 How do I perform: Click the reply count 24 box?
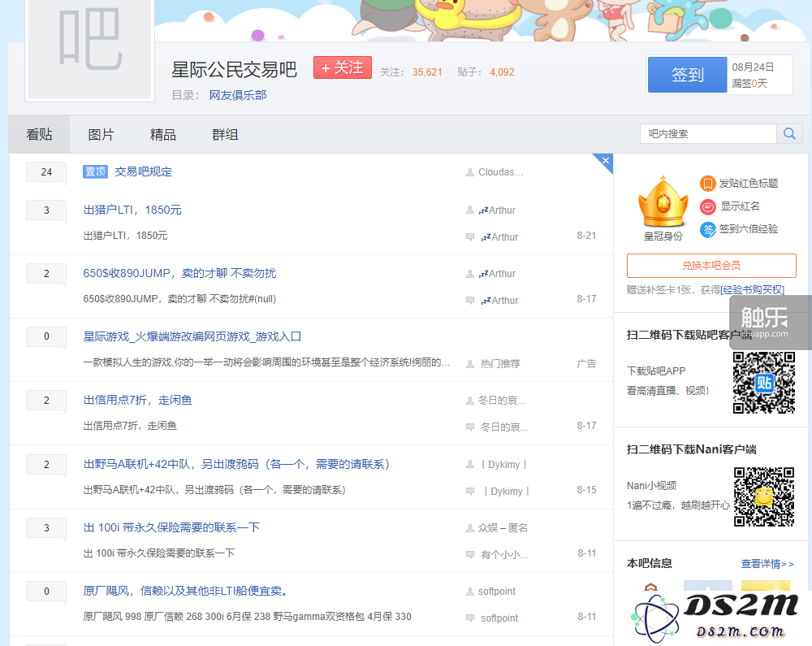pyautogui.click(x=46, y=172)
